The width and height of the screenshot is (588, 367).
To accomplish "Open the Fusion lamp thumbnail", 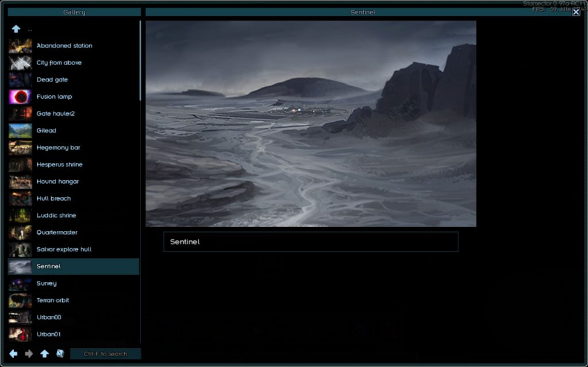I will [21, 97].
